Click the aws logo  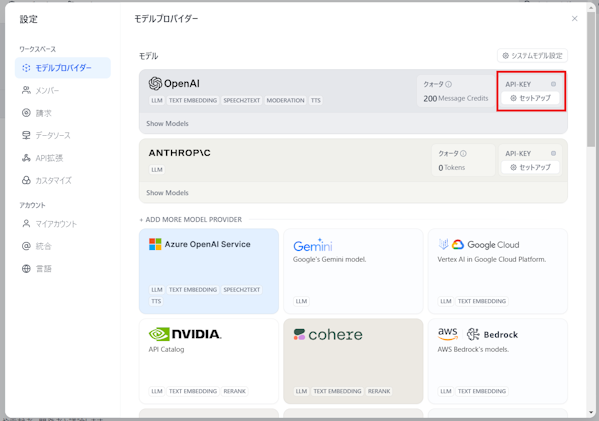click(448, 334)
